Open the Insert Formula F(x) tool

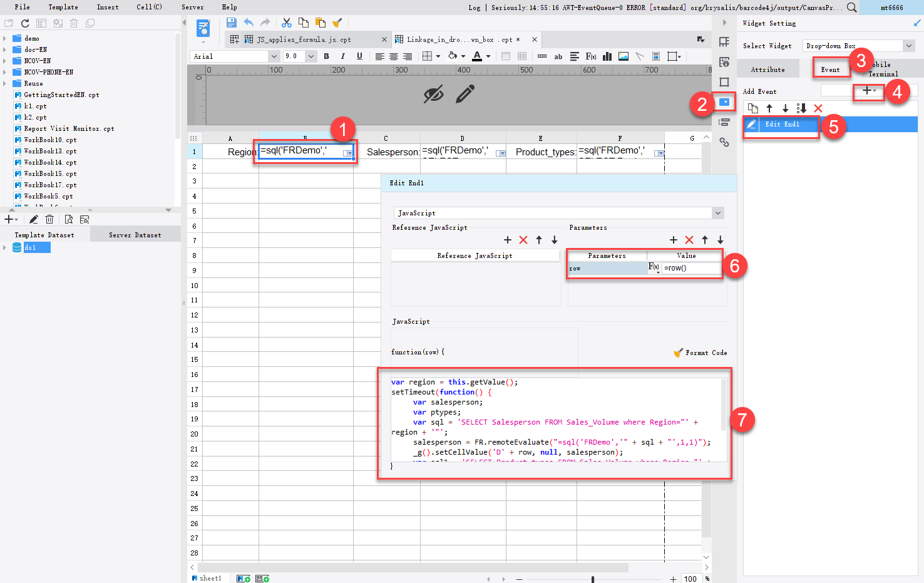590,56
